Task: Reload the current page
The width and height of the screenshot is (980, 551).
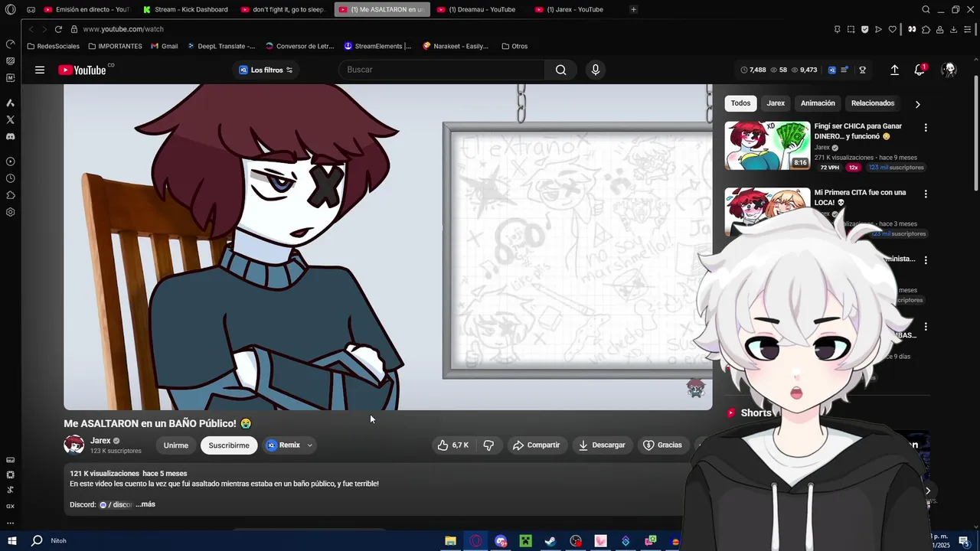Action: pyautogui.click(x=58, y=29)
